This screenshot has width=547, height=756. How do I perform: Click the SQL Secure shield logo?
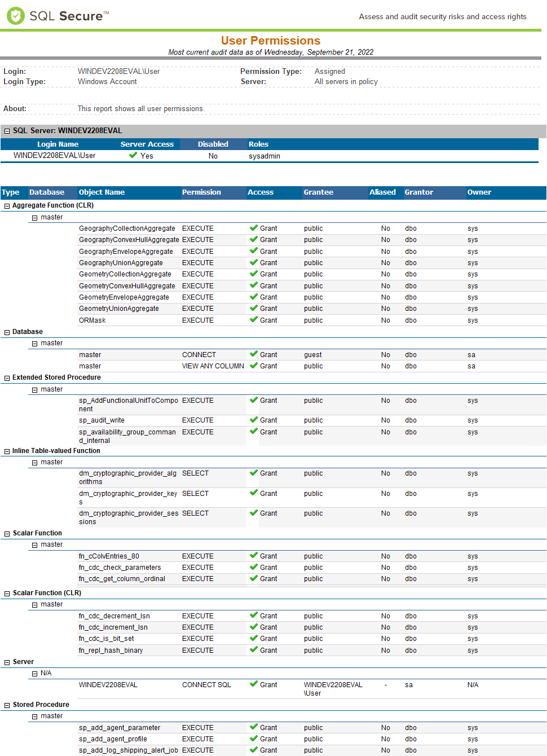click(15, 15)
